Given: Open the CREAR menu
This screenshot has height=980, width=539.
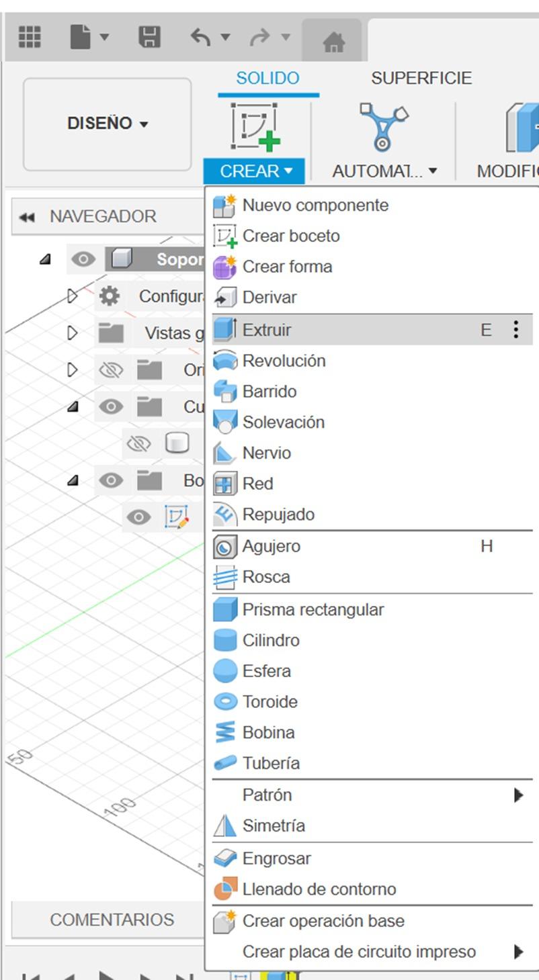Looking at the screenshot, I should (253, 171).
